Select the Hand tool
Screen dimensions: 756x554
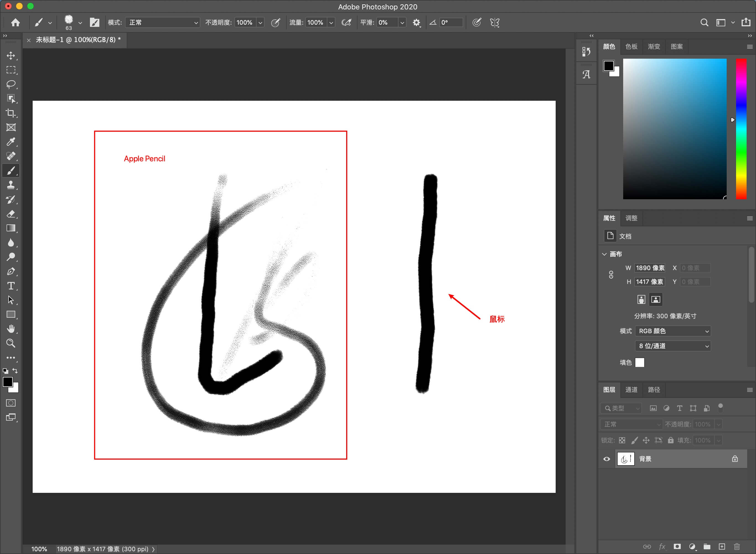pyautogui.click(x=11, y=329)
